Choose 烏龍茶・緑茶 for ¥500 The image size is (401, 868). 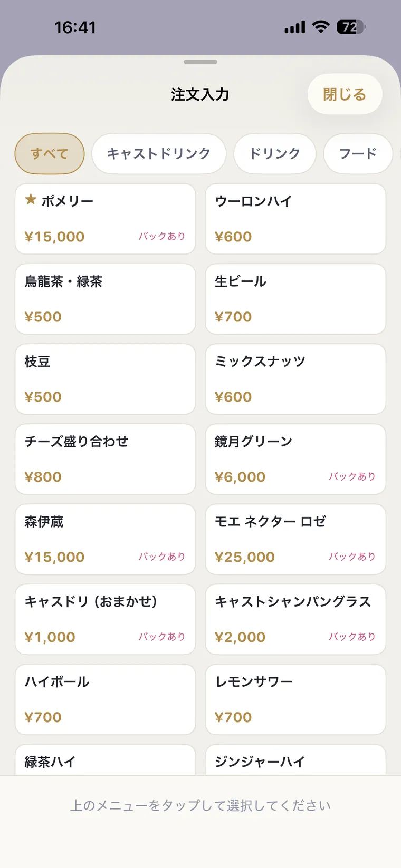pos(106,299)
